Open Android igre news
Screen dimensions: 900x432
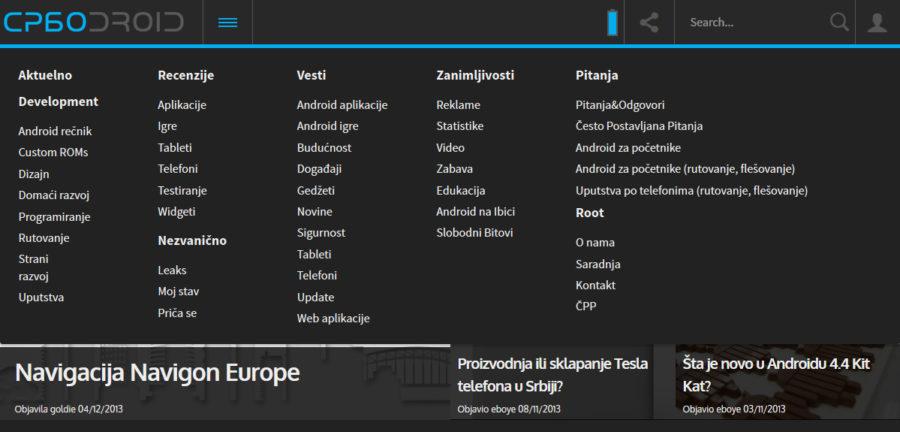point(328,126)
